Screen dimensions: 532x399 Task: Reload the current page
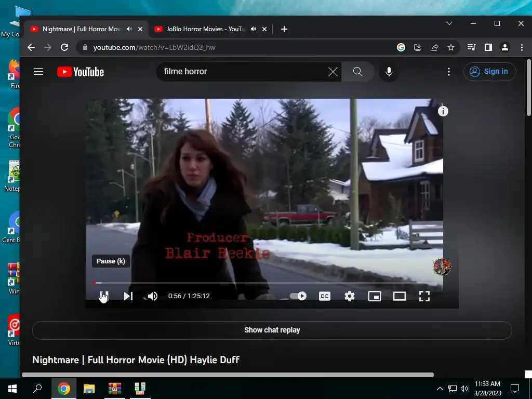coord(64,47)
